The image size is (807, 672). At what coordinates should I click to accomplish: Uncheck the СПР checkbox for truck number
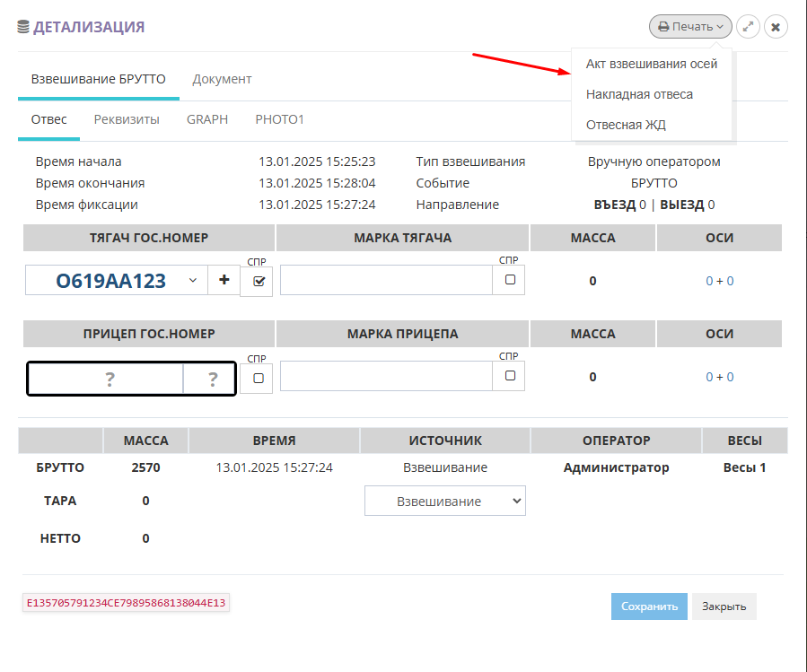click(259, 281)
